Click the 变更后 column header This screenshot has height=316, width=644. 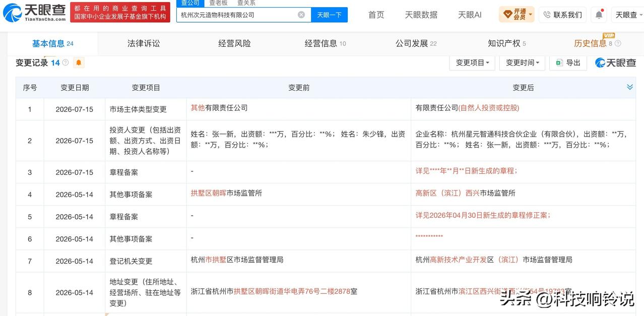[523, 88]
